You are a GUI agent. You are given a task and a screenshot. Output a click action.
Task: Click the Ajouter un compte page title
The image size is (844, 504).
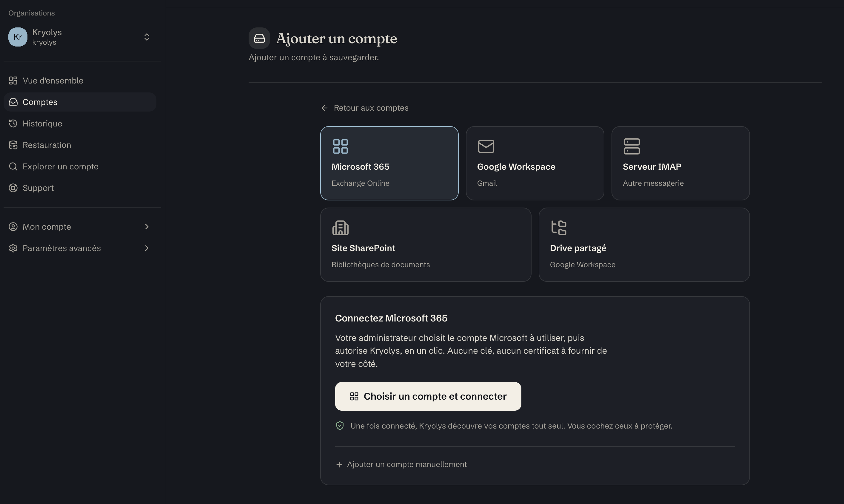(336, 38)
